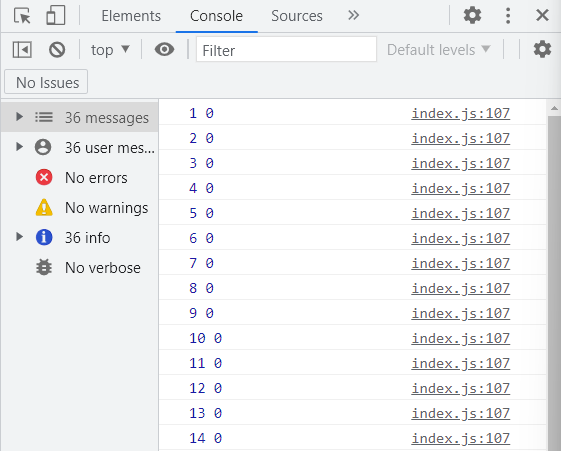561x451 pixels.
Task: Select the No verbose sidebar row
Action: (79, 268)
